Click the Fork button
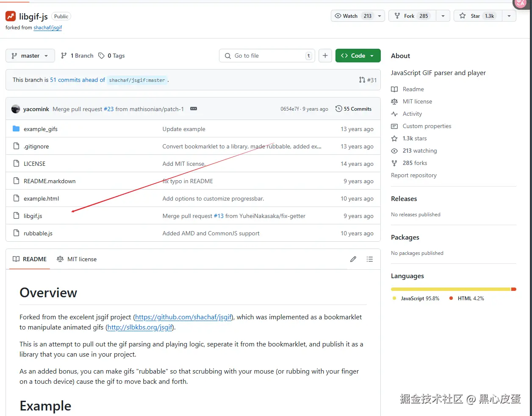 413,16
